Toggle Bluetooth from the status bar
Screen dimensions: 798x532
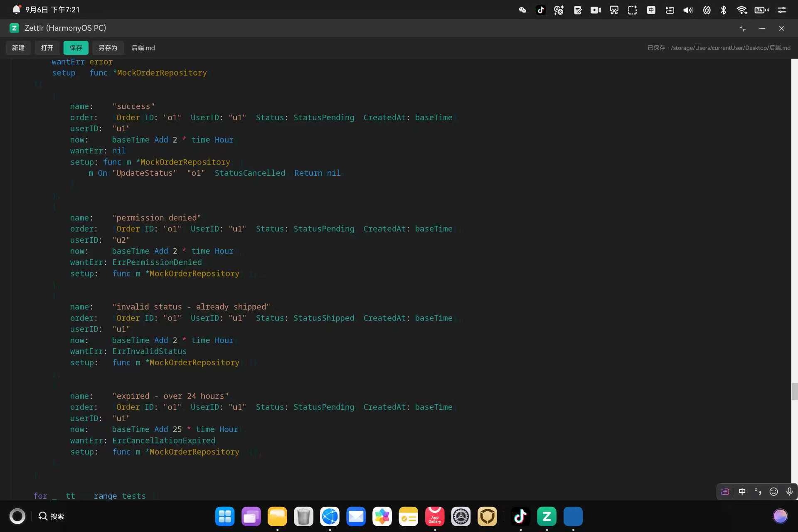pyautogui.click(x=723, y=10)
